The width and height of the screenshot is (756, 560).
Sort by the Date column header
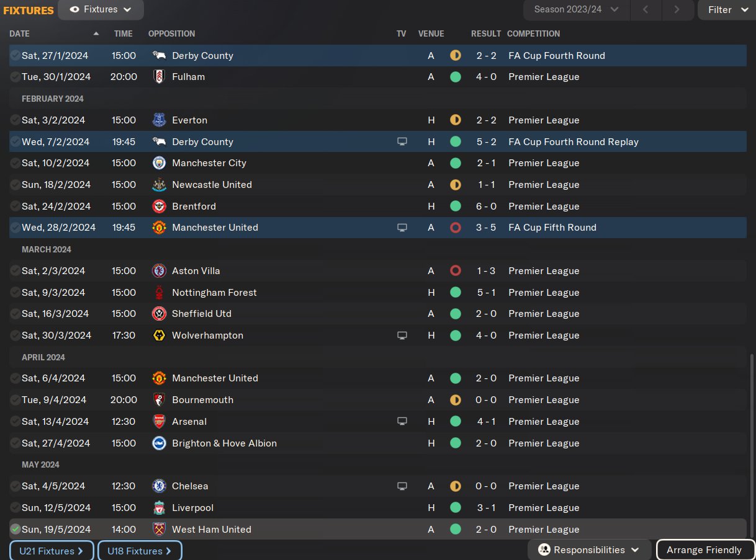coord(19,33)
